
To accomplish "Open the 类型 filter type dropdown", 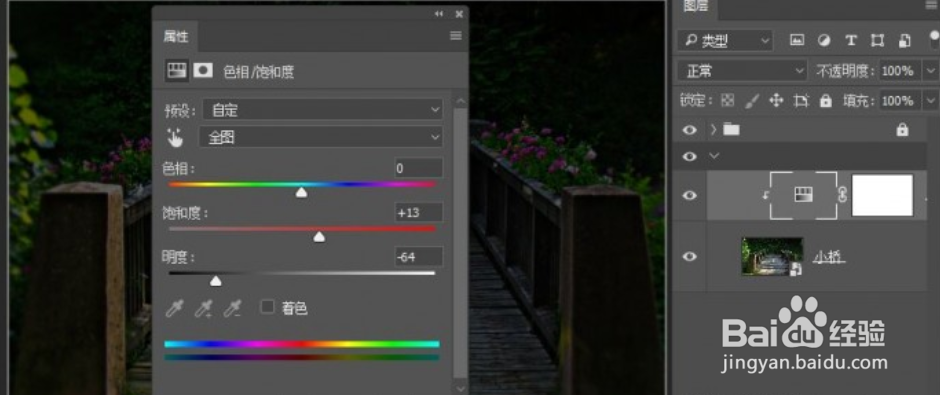I will 725,41.
